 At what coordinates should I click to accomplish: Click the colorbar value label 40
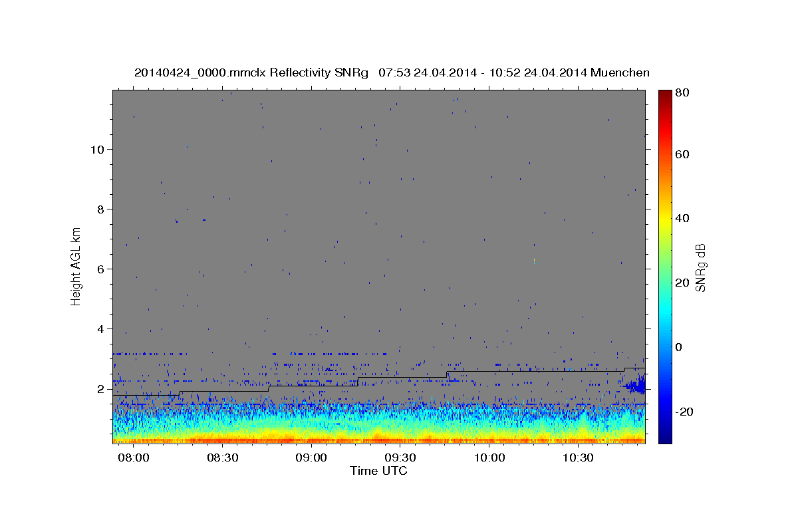[684, 218]
